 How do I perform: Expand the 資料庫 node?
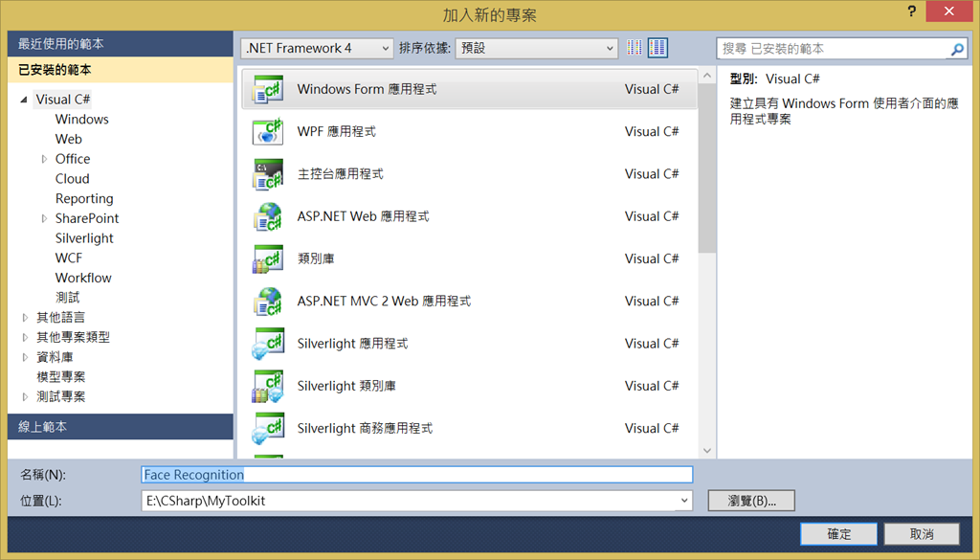point(25,357)
